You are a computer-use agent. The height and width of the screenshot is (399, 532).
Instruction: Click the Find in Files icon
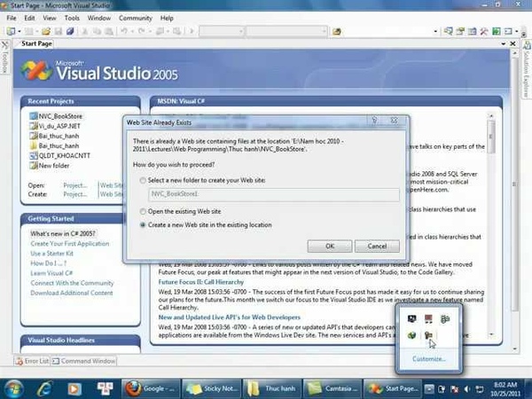pos(337,31)
